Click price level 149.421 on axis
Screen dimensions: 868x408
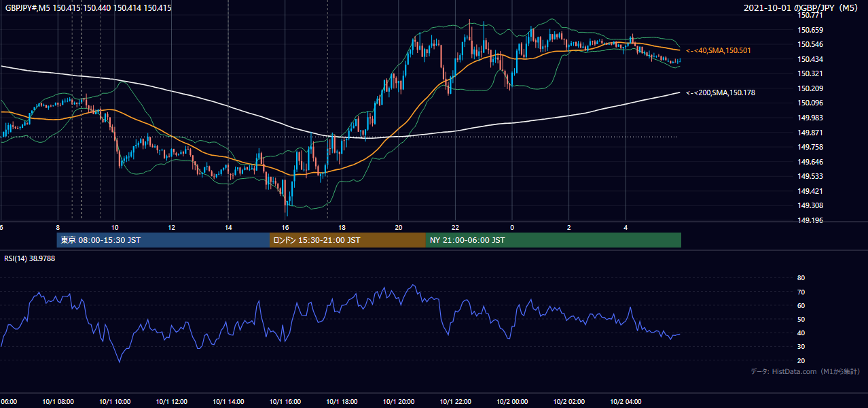810,191
